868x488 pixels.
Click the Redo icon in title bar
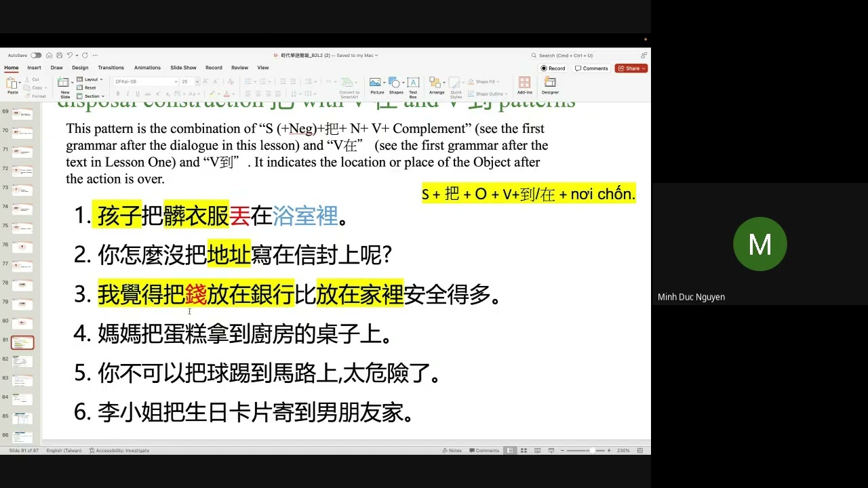pos(85,56)
